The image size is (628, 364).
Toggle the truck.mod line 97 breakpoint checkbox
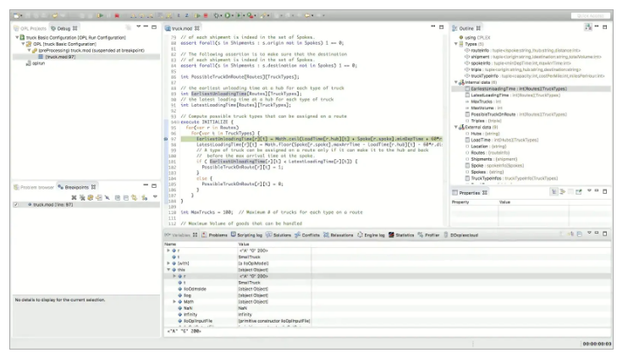tap(16, 205)
